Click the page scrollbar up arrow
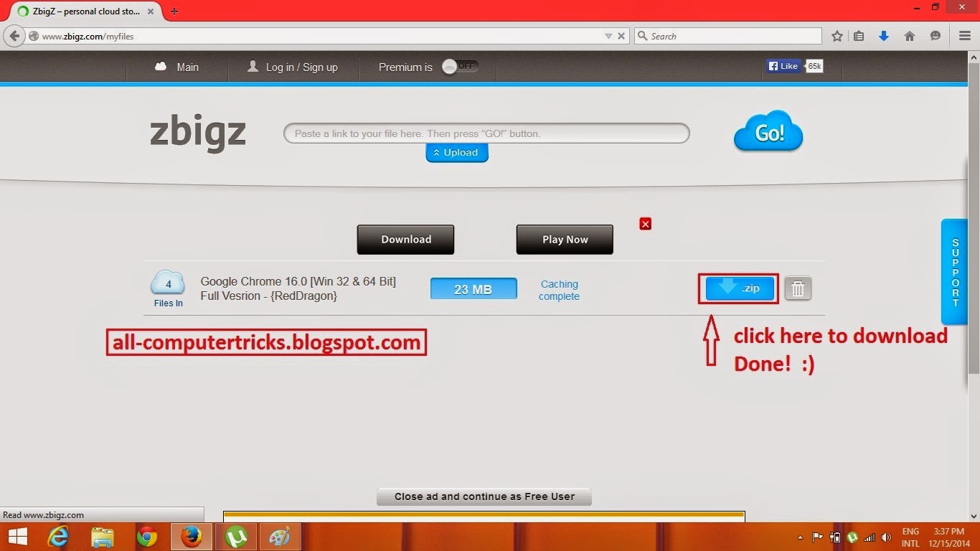This screenshot has width=980, height=551. [x=974, y=57]
